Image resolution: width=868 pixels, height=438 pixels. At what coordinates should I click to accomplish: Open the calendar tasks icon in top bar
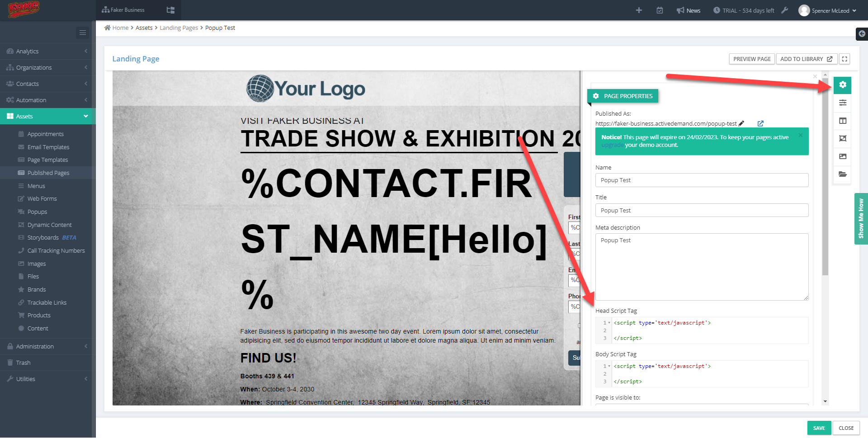[x=660, y=10]
